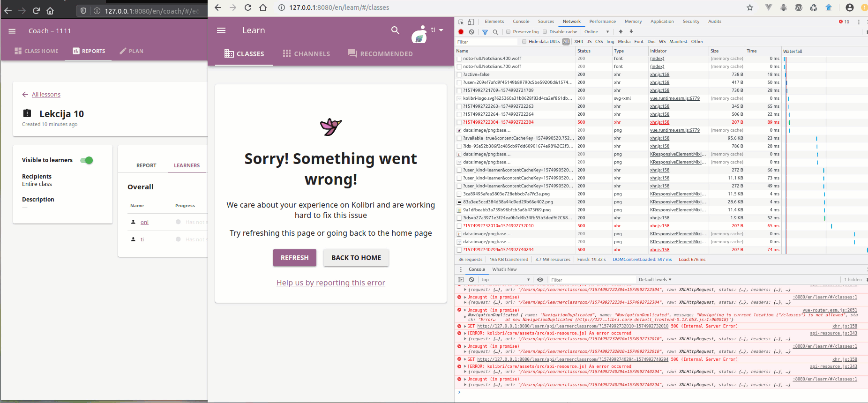Open the console drawer three-dot menu

pos(461,269)
